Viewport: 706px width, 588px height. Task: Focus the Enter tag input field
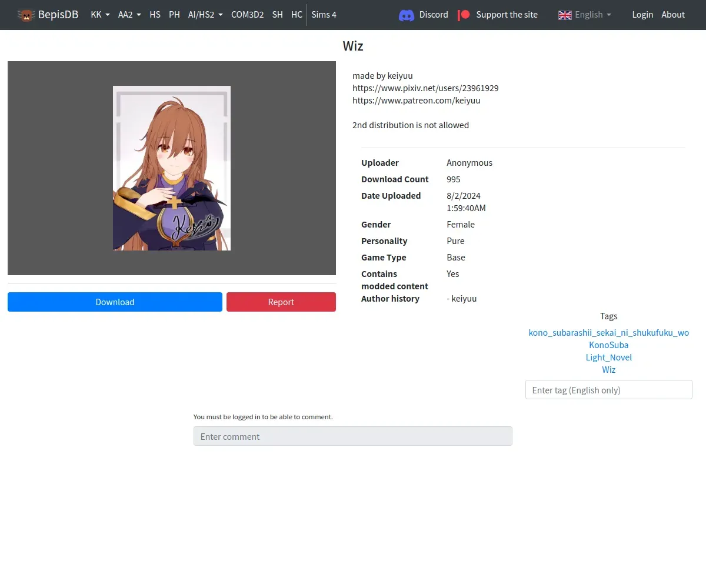tap(609, 390)
